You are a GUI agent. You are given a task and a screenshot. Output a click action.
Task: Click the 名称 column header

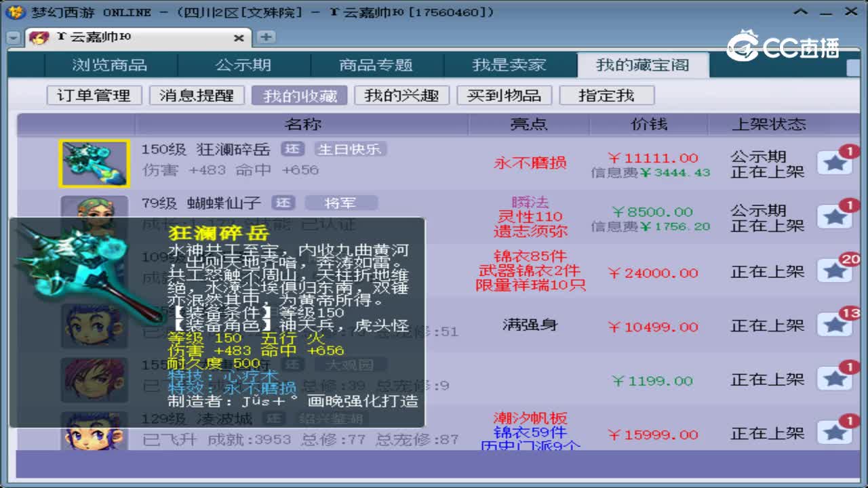tap(302, 125)
